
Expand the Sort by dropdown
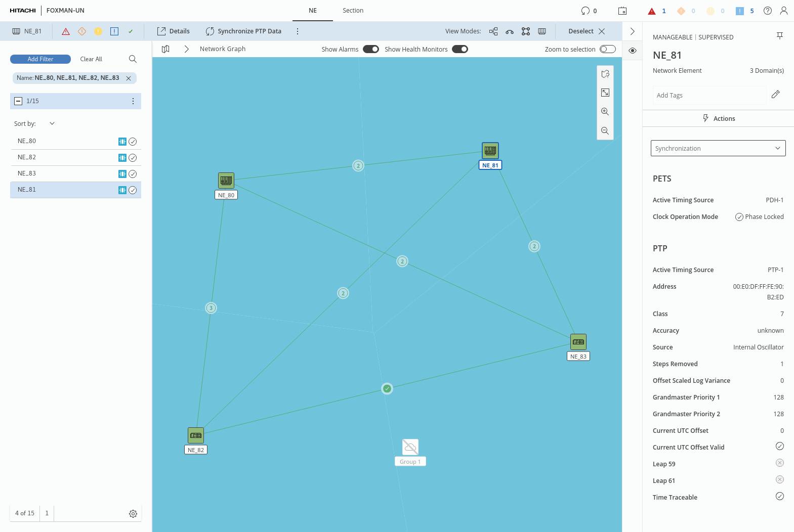coord(52,123)
